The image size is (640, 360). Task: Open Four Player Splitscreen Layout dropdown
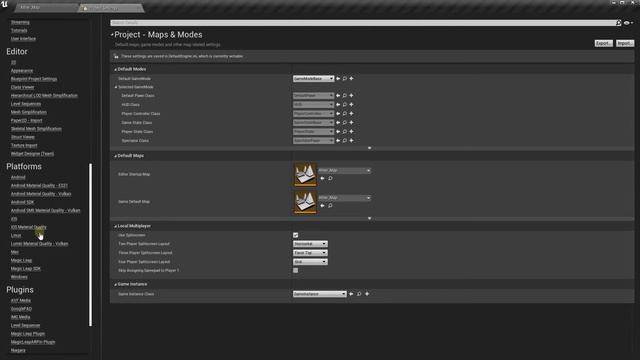click(x=310, y=262)
